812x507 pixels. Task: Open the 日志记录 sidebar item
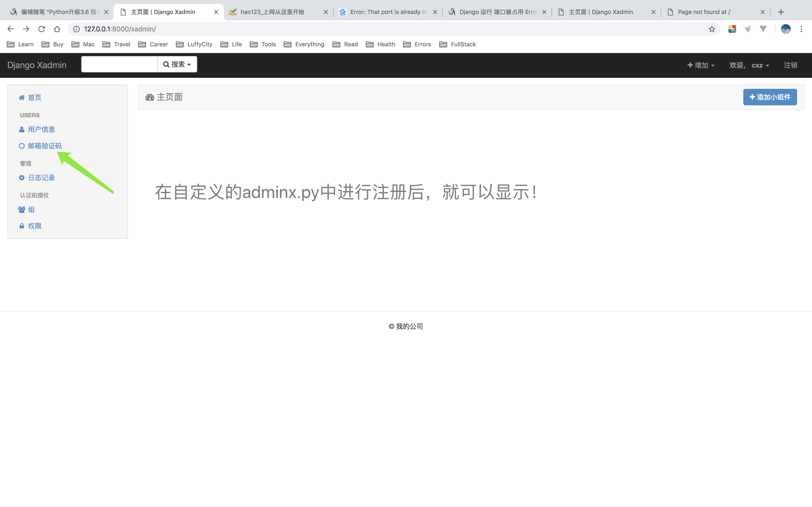[41, 178]
